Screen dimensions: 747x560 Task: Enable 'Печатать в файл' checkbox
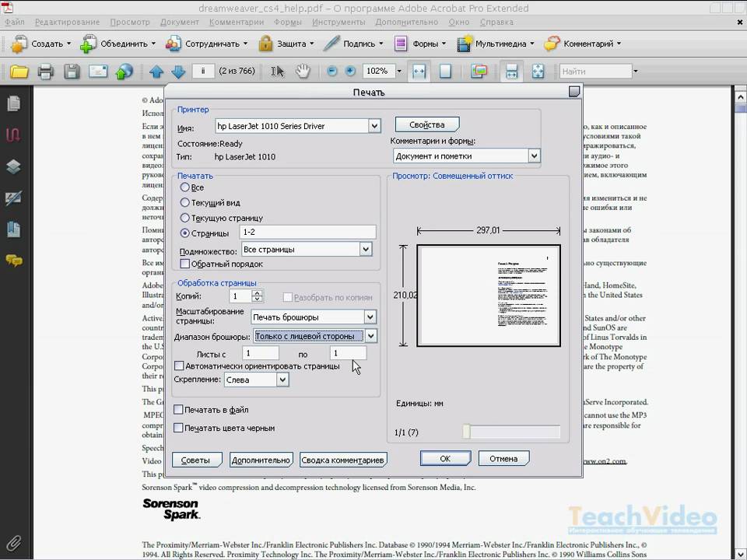[x=178, y=409]
